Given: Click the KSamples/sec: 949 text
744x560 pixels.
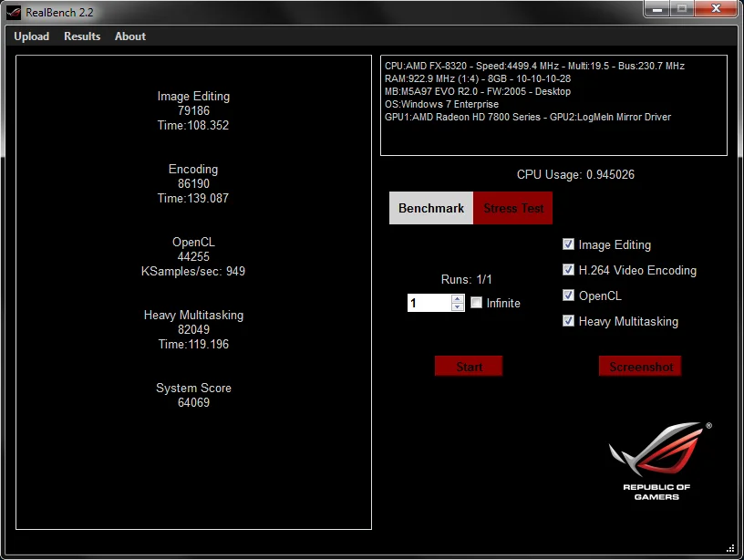Looking at the screenshot, I should coord(193,272).
